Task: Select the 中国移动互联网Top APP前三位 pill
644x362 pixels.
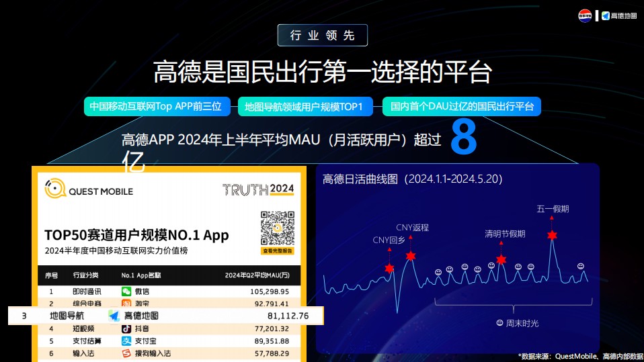Action: [x=157, y=106]
